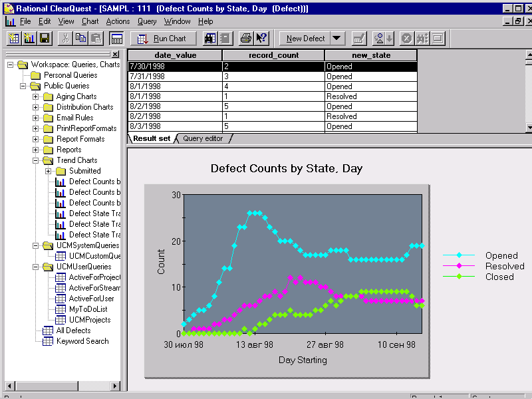Collapse the UCMSystemQueries folder
Viewport: 532px width, 399px height.
coord(35,245)
